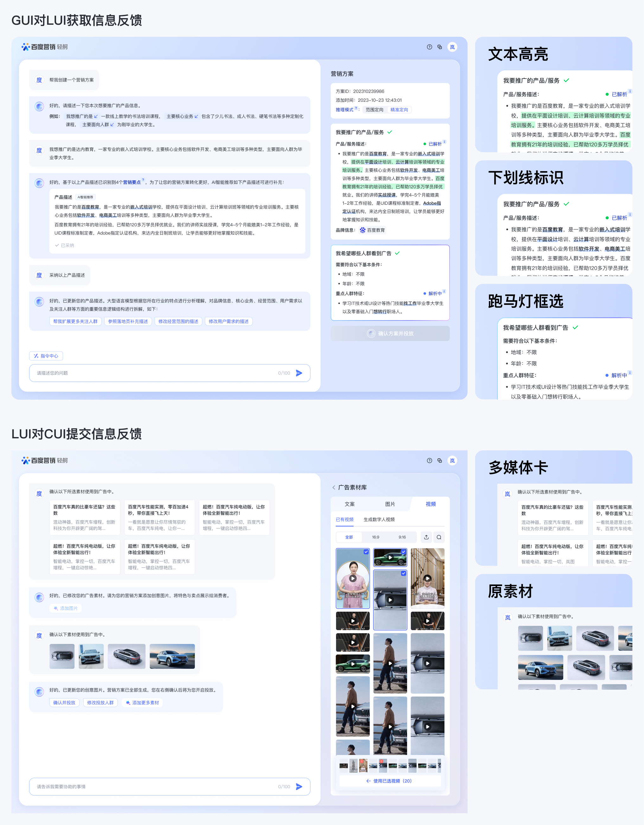The height and width of the screenshot is (825, 644).
Task: Click 帮我扩展更多关注人群 suggestion
Action: click(x=75, y=321)
